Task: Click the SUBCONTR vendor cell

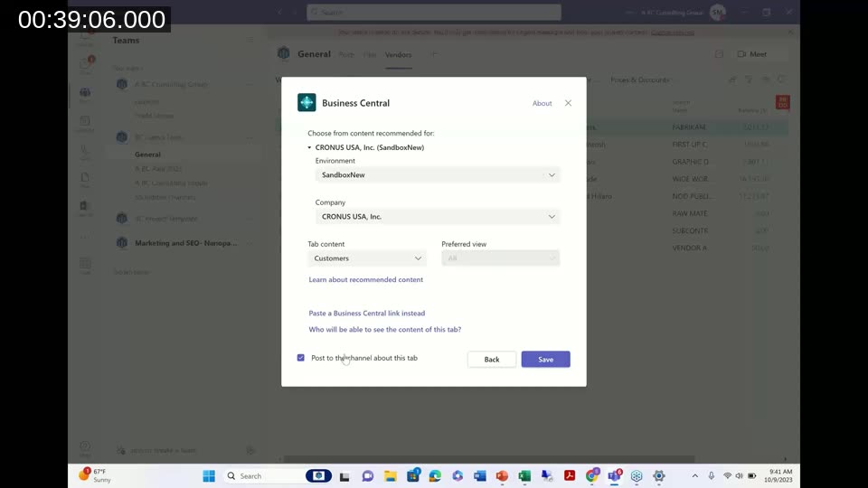Action: point(690,230)
